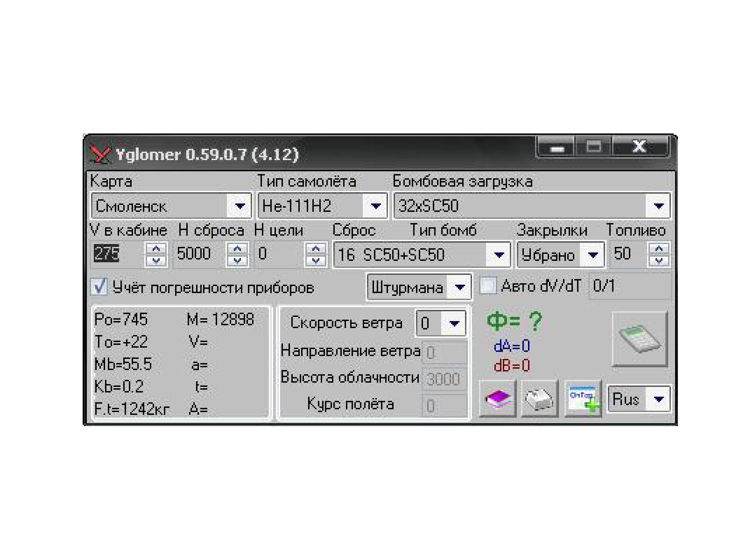Increase Топливо fuel value
The height and width of the screenshot is (560, 747).
[659, 248]
